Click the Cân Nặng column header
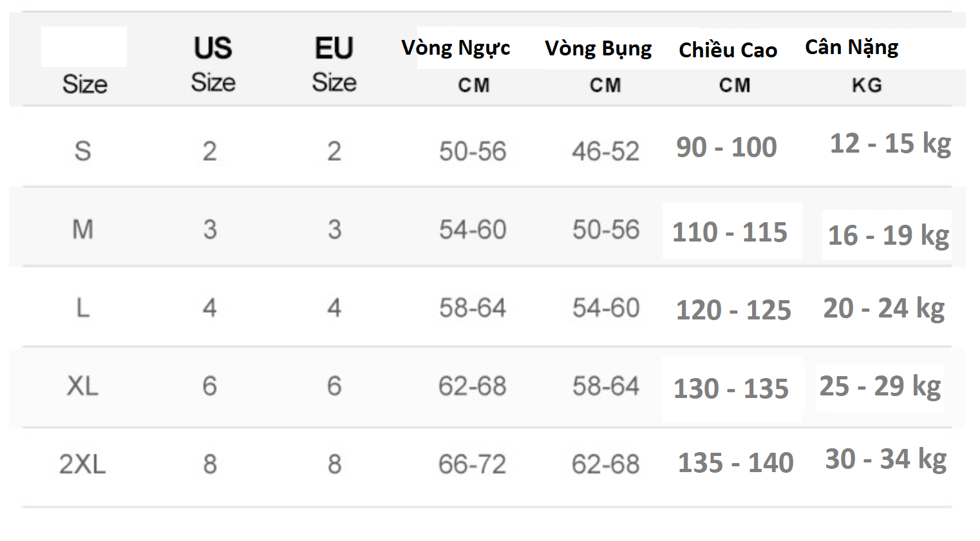This screenshot has width=980, height=541. point(851,48)
